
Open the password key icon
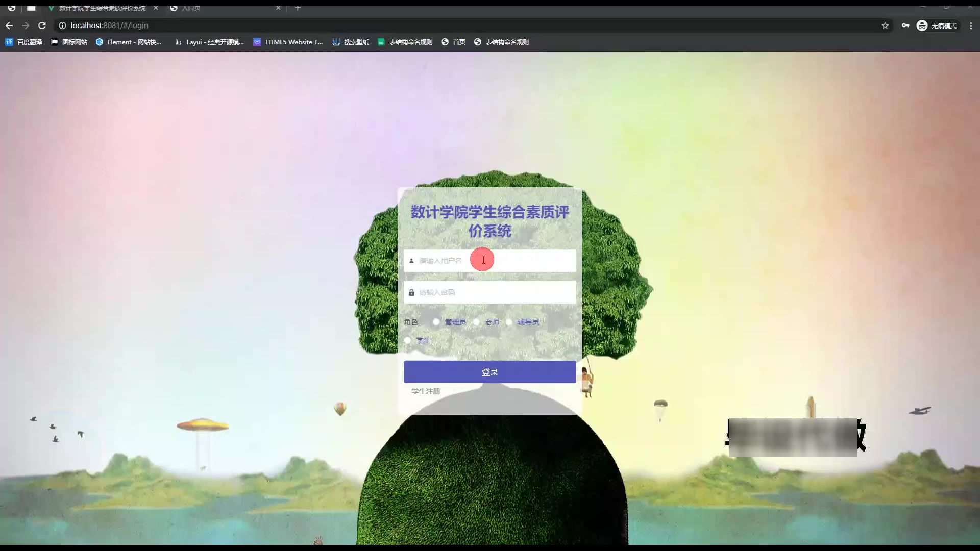coord(905,26)
